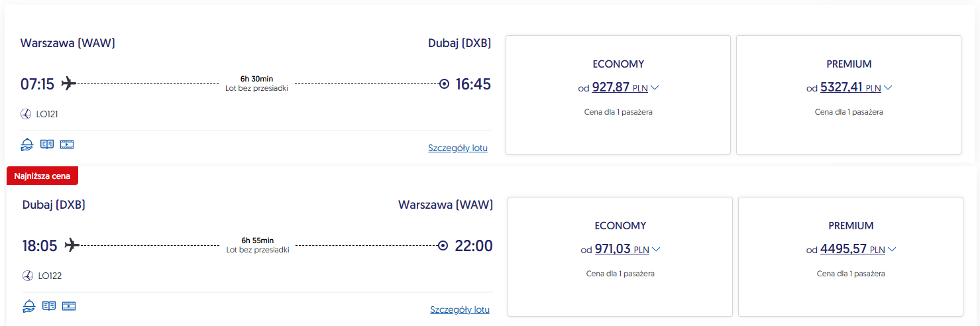The image size is (980, 326).
Task: Expand Economy fare chevron for Dubaj–Warszawa flight
Action: coord(656,249)
